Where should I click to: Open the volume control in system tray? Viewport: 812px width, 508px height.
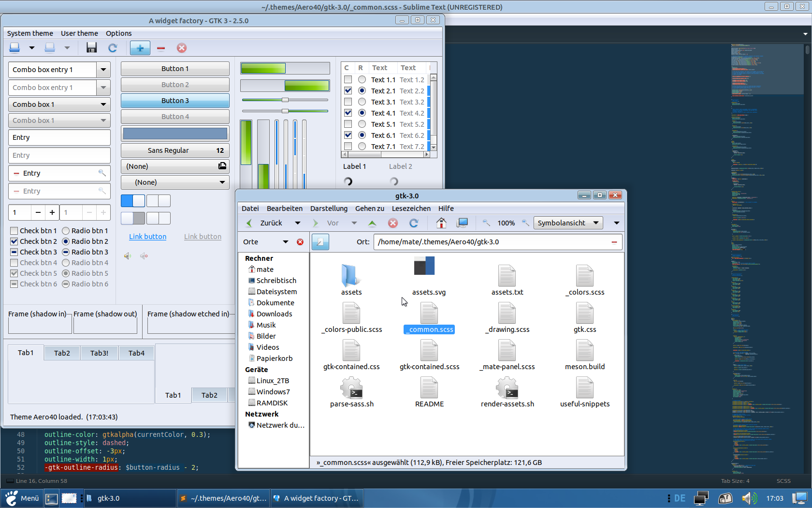coord(750,498)
